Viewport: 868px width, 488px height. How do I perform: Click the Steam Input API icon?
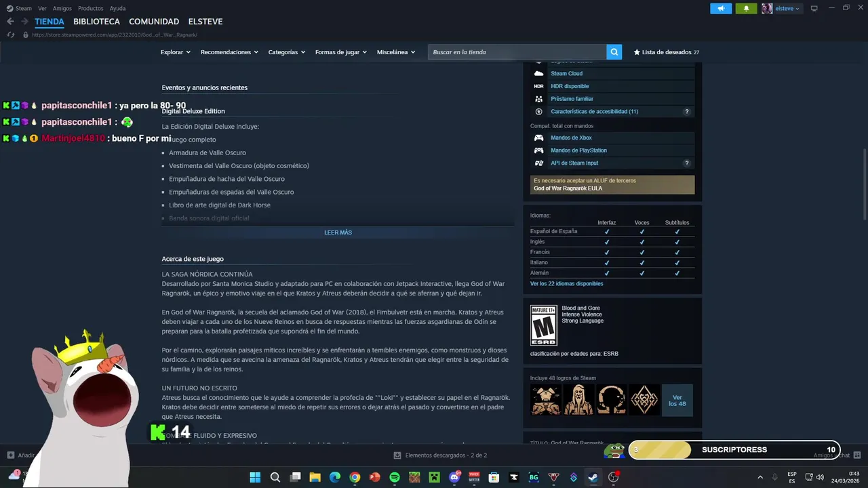538,163
